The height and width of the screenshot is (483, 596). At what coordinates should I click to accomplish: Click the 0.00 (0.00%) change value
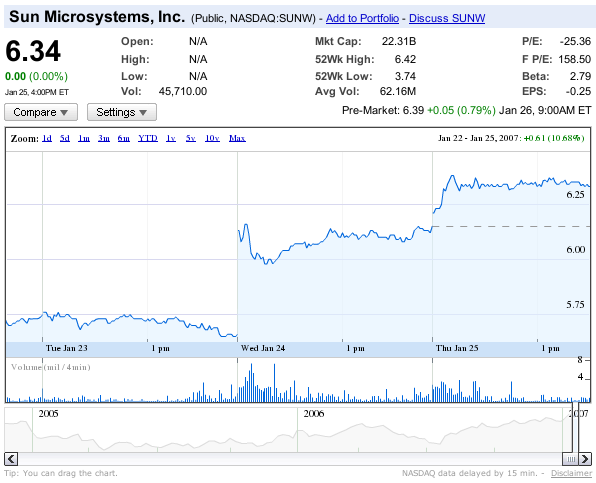[x=36, y=76]
